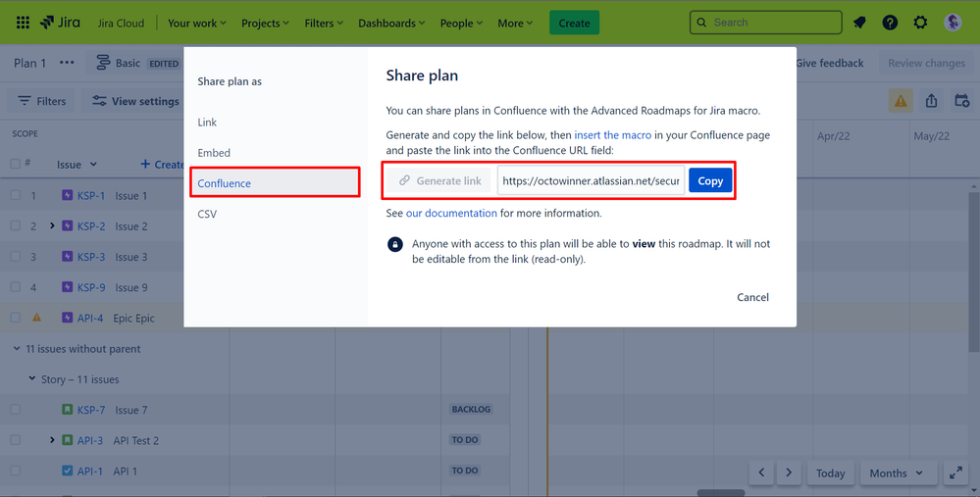Tick the API-4 row checkbox
The width and height of the screenshot is (980, 497).
[x=15, y=318]
